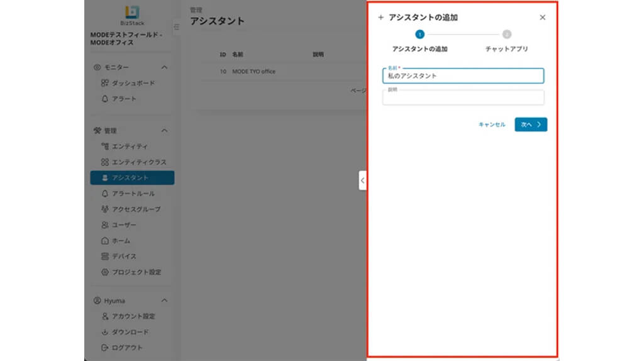Open アクセスグループ settings
The height and width of the screenshot is (361, 644).
[136, 209]
